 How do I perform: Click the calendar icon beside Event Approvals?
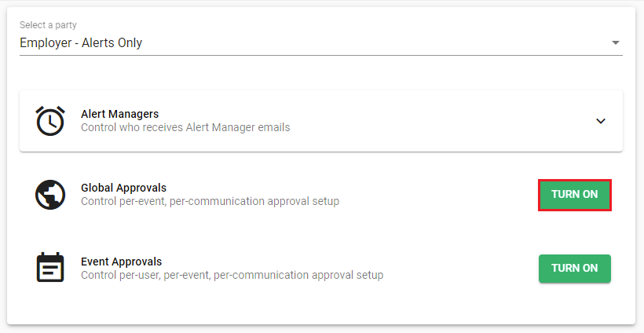(50, 267)
